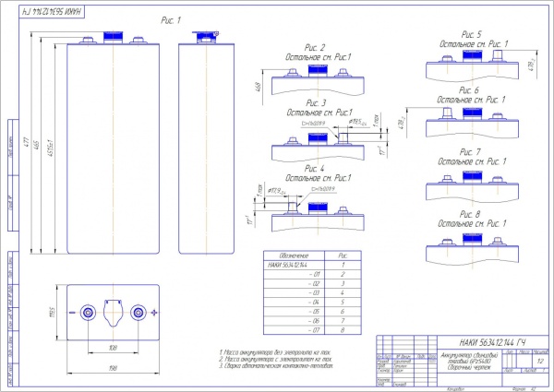The width and height of the screenshot is (554, 392).
Task: Select the right round terminal in top view
Action: [x=138, y=313]
